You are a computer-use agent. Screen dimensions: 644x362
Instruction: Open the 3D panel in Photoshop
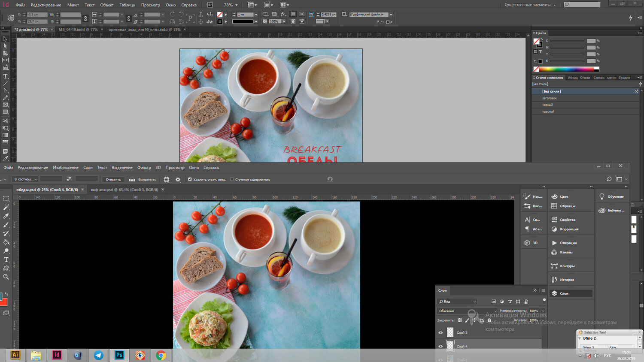(x=531, y=243)
